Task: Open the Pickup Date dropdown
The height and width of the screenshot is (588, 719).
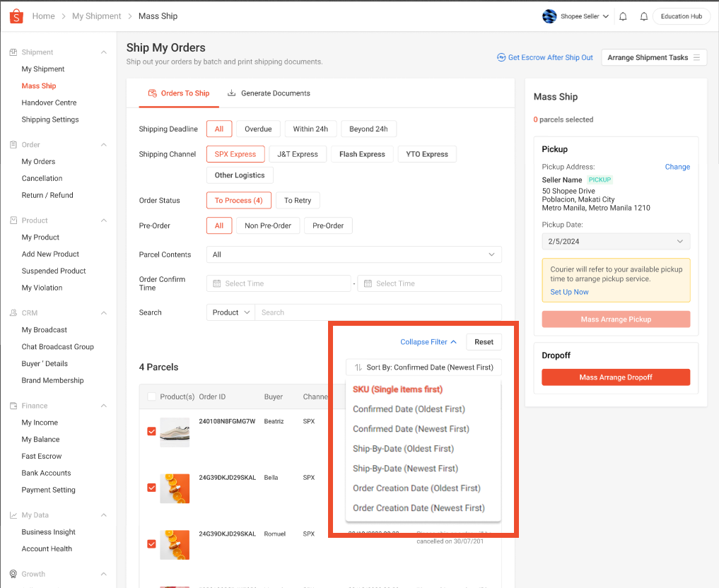Action: point(616,242)
